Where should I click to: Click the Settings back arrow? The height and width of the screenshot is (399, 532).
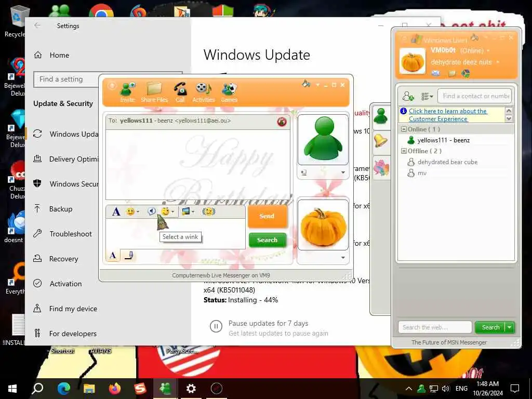pos(37,25)
